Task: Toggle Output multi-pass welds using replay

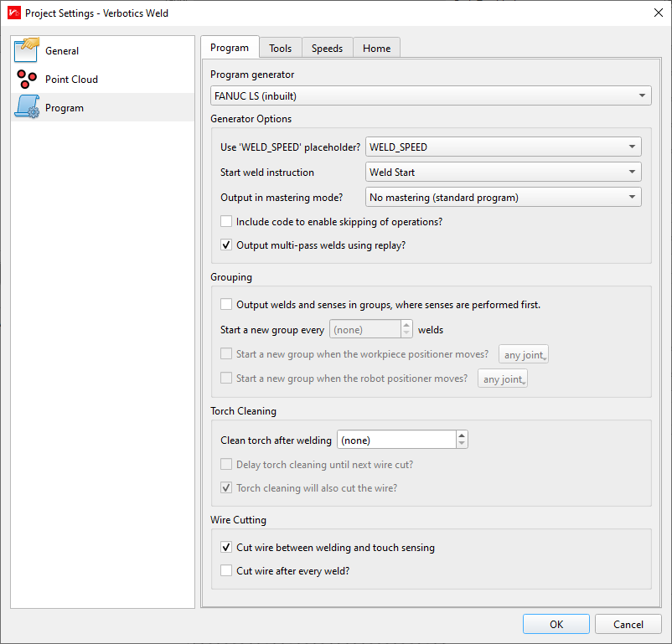Action: click(226, 245)
